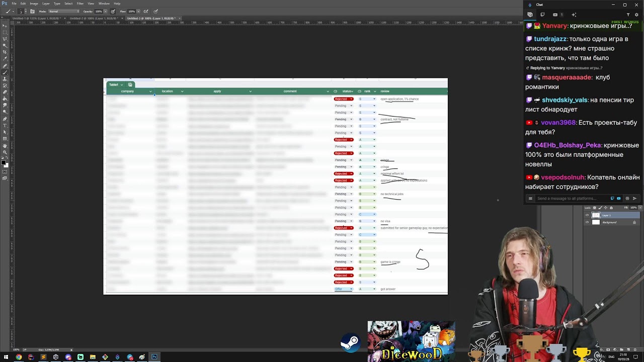Click the foreground color swatch
The image size is (644, 362).
(x=3, y=163)
